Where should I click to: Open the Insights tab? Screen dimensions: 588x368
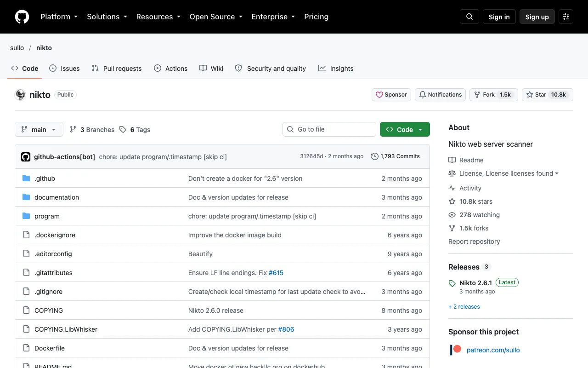[336, 68]
